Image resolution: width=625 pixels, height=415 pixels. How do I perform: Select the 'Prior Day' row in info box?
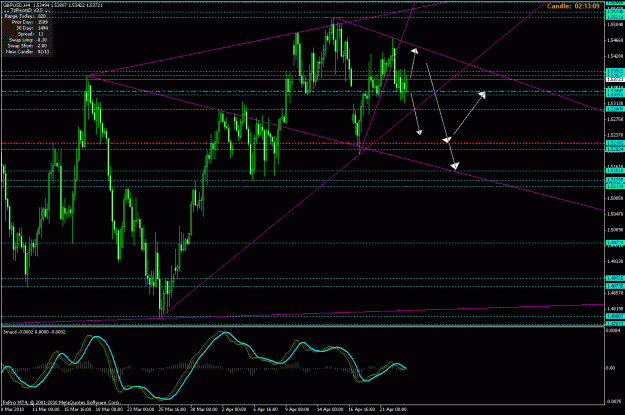point(30,22)
